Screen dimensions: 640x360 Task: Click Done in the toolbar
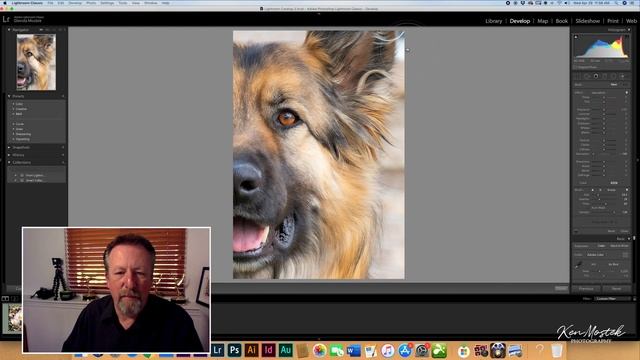tap(561, 289)
